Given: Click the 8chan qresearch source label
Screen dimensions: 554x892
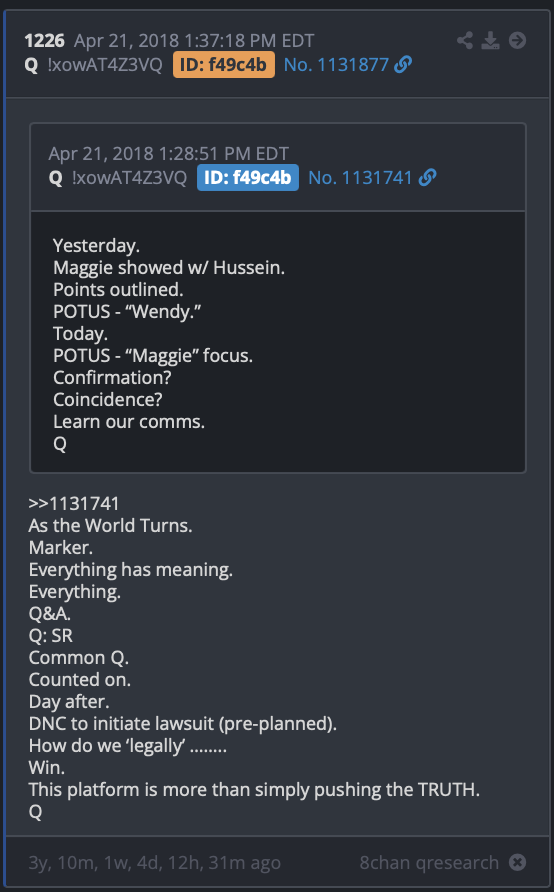Looking at the screenshot, I should click(x=429, y=862).
